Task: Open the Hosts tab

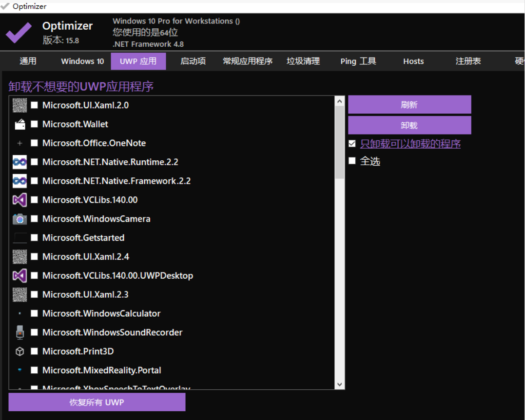Action: pos(413,61)
